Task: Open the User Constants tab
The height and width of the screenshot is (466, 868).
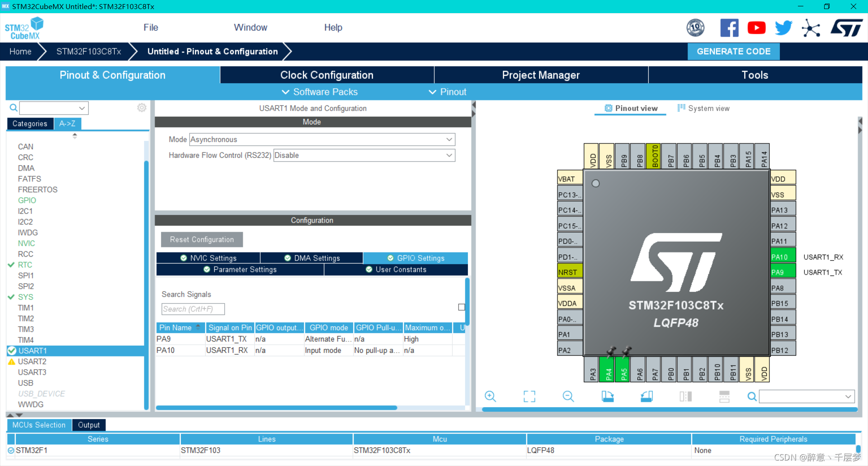Action: point(396,269)
